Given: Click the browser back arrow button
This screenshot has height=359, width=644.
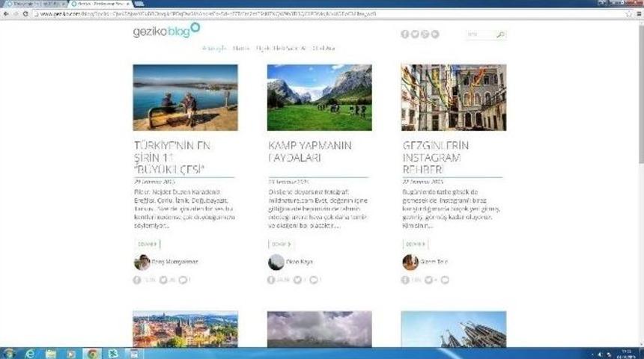Looking at the screenshot, I should (x=6, y=13).
